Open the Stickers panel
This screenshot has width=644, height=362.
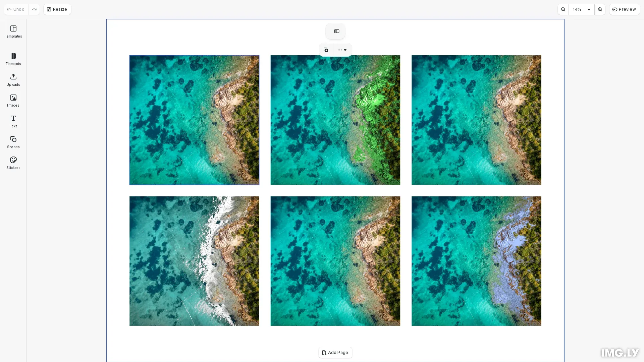pos(13,163)
